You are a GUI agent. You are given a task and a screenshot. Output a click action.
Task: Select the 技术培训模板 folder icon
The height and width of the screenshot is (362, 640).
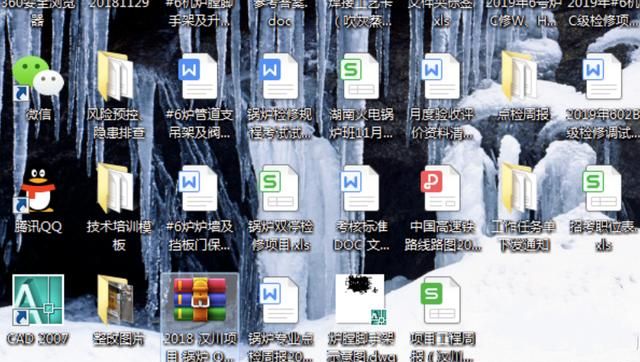[116, 189]
